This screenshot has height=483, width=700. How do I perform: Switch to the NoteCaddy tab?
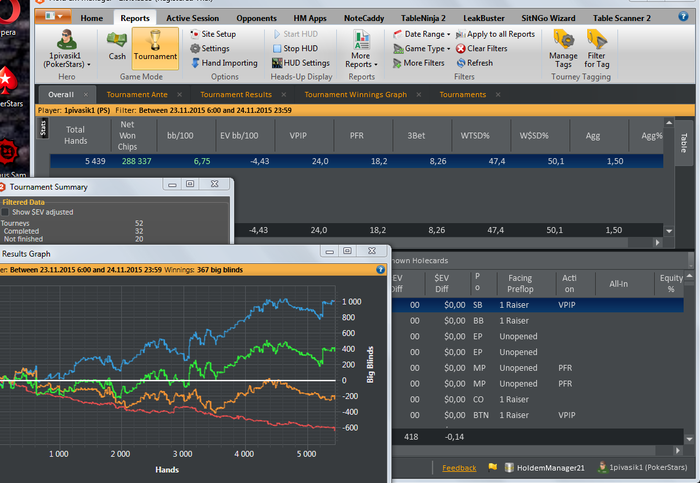click(364, 18)
